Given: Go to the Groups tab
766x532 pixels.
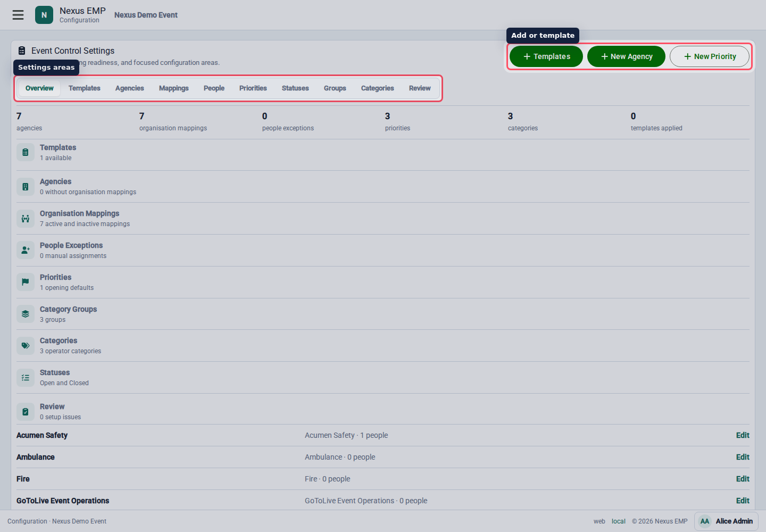Looking at the screenshot, I should (x=335, y=88).
